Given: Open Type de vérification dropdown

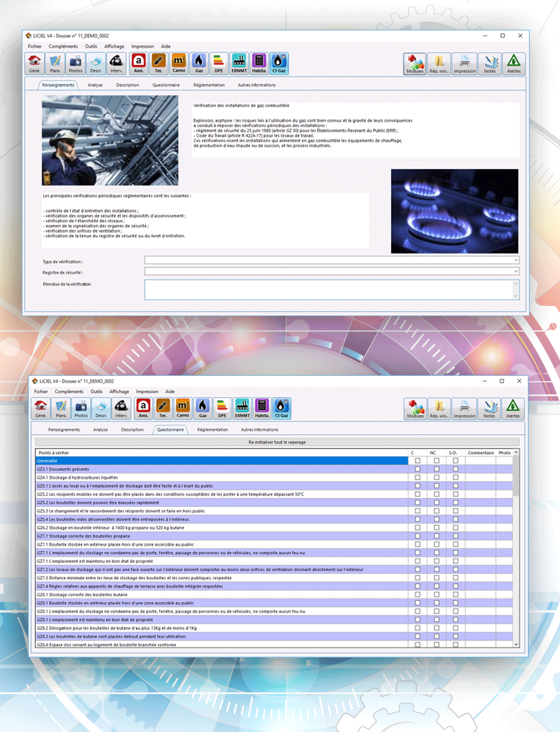Looking at the screenshot, I should click(332, 260).
